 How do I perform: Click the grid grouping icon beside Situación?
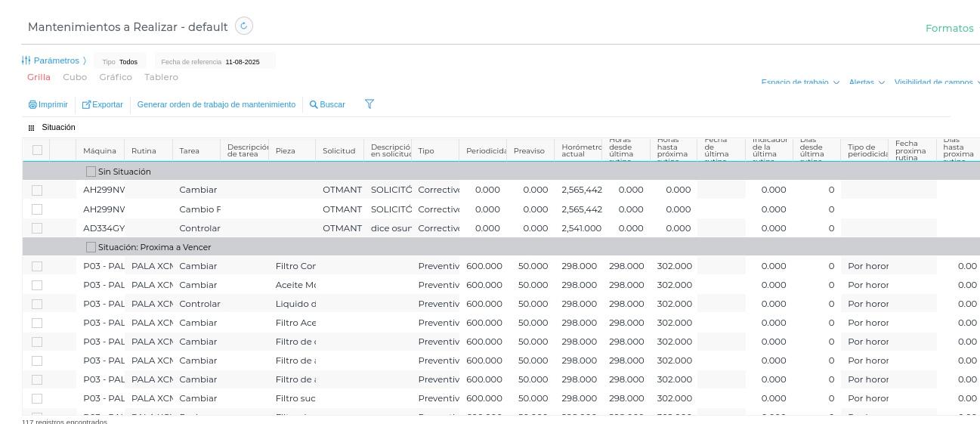coord(31,128)
